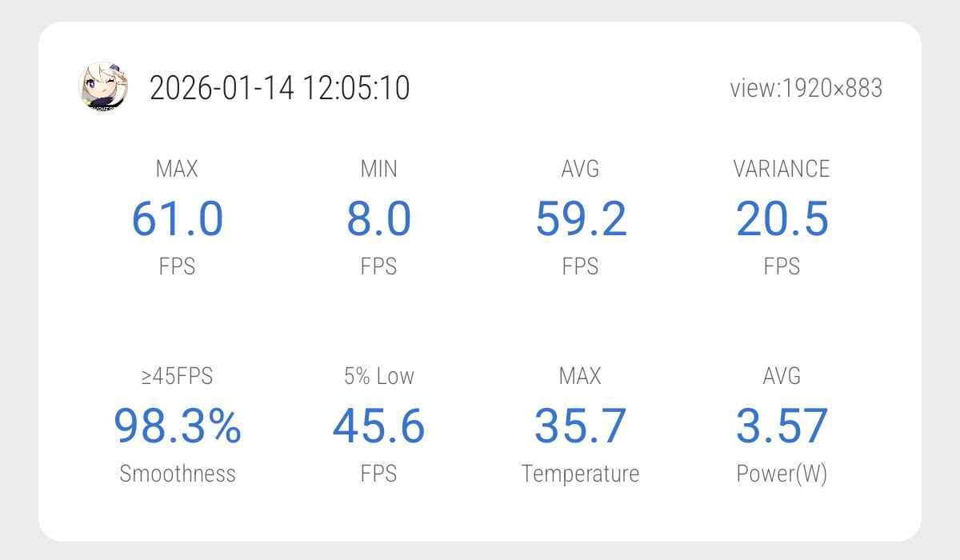960x560 pixels.
Task: Click the 5% Low label
Action: point(378,376)
